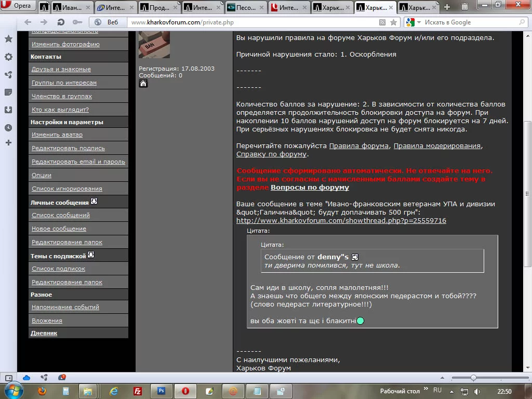Image resolution: width=532 pixels, height=399 pixels.
Task: Switch to the Инте... tab with red icon
Action: pos(289,7)
